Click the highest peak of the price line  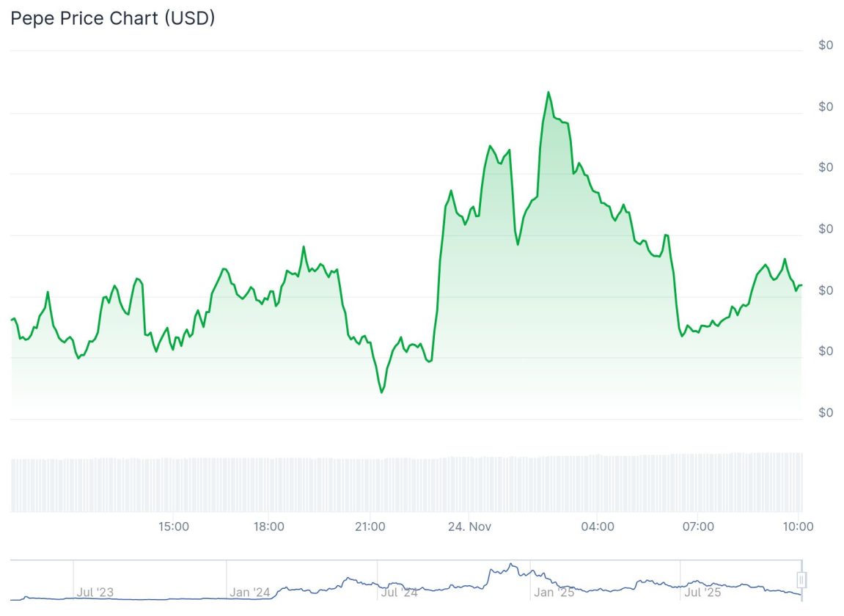548,92
